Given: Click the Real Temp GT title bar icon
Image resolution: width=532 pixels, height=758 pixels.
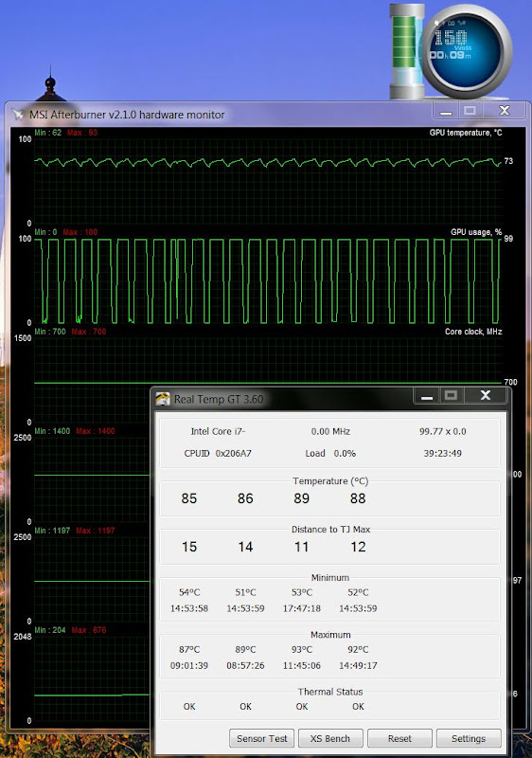Looking at the screenshot, I should click(163, 399).
